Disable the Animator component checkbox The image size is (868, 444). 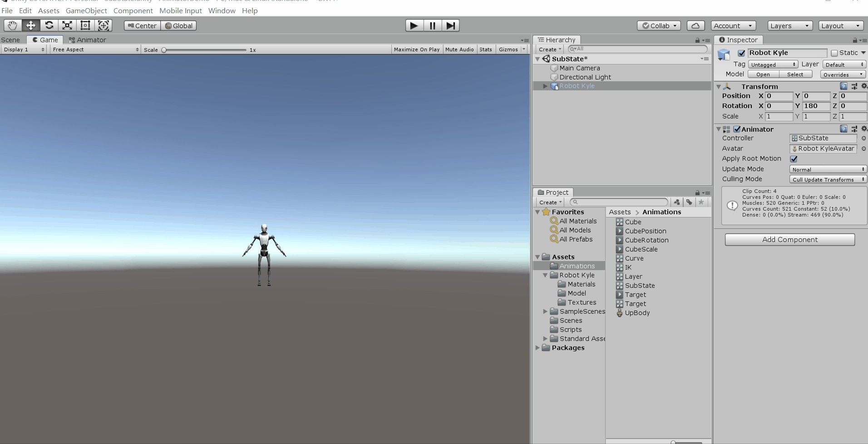[737, 129]
